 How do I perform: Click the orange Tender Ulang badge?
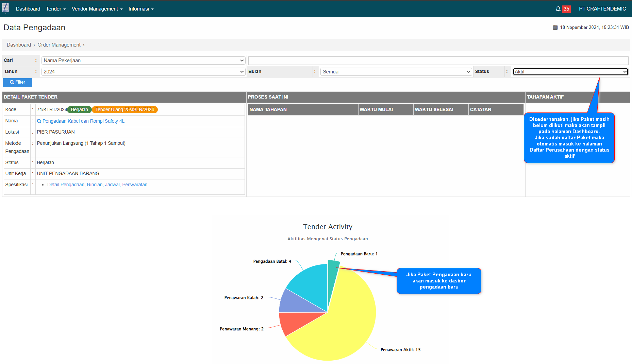pos(124,110)
